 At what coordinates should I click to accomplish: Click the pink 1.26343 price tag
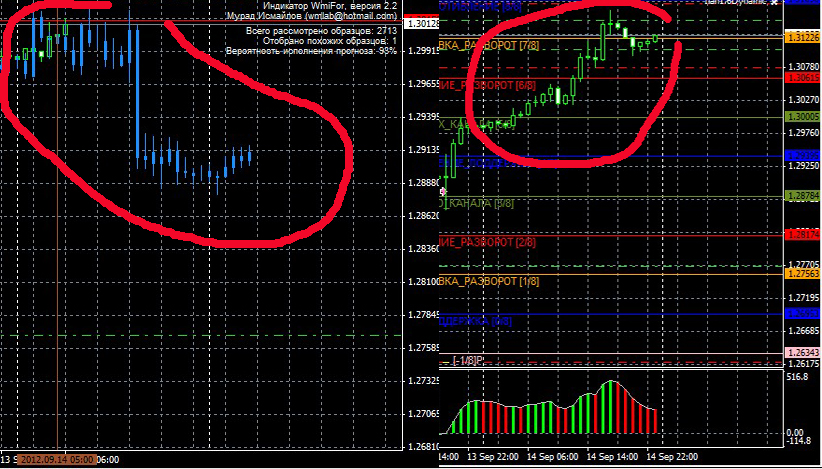click(803, 353)
